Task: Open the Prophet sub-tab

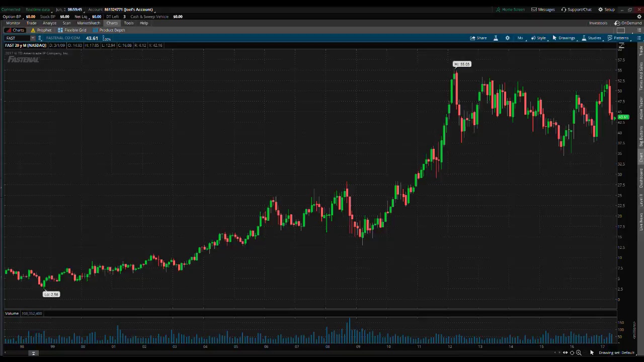Action: [x=41, y=30]
